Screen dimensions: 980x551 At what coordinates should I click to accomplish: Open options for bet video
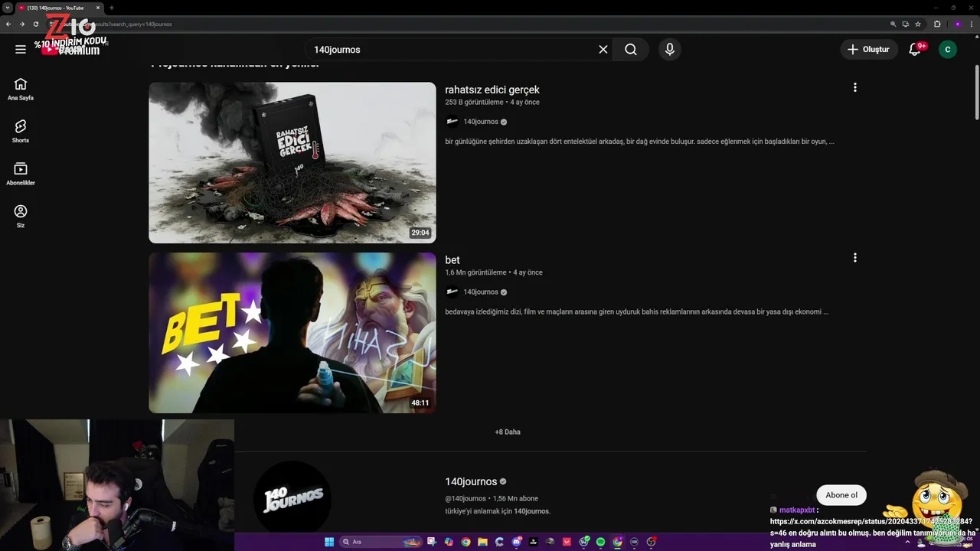tap(855, 258)
